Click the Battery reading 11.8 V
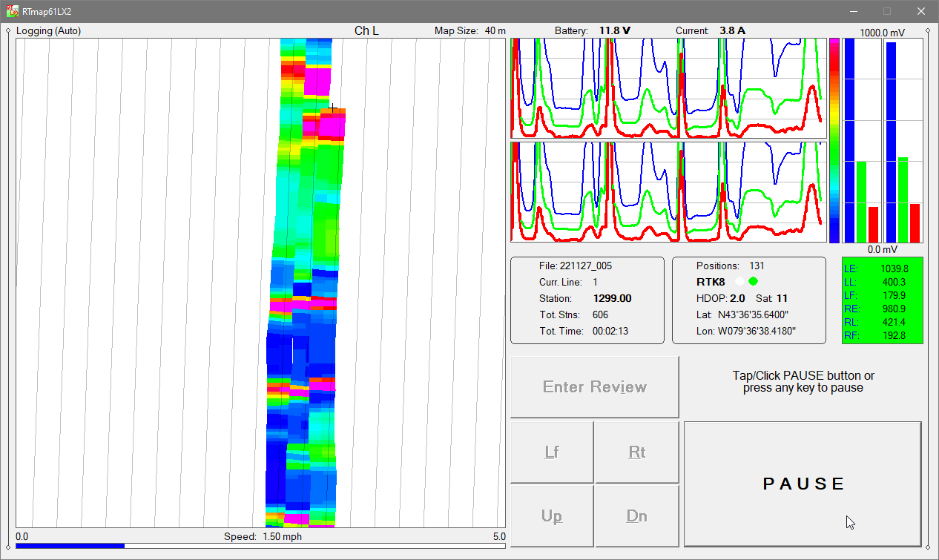 [x=615, y=30]
